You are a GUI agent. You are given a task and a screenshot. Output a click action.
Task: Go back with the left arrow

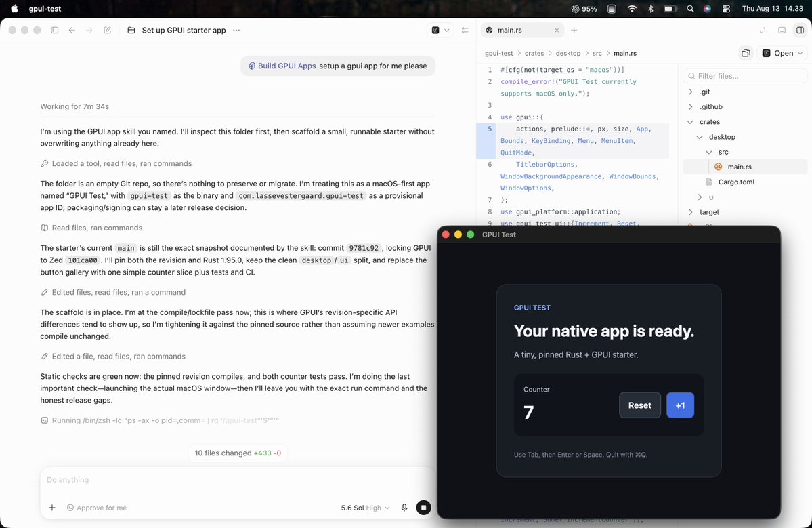click(x=72, y=30)
